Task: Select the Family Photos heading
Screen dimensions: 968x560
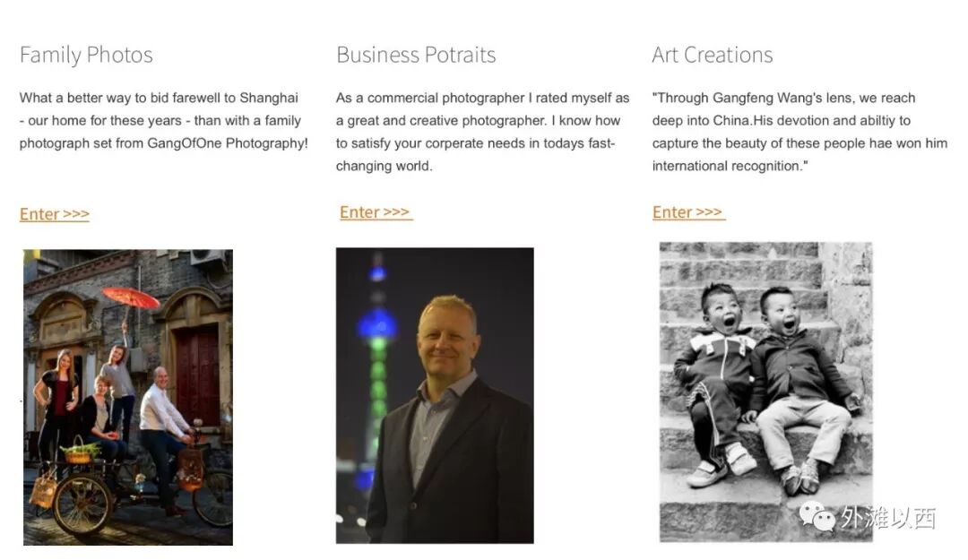Action: (86, 55)
